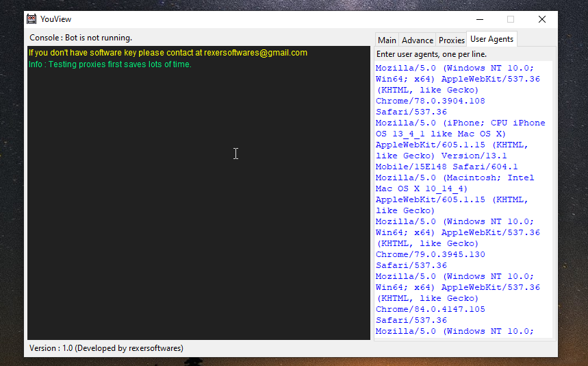Close the YouView window

tap(542, 19)
